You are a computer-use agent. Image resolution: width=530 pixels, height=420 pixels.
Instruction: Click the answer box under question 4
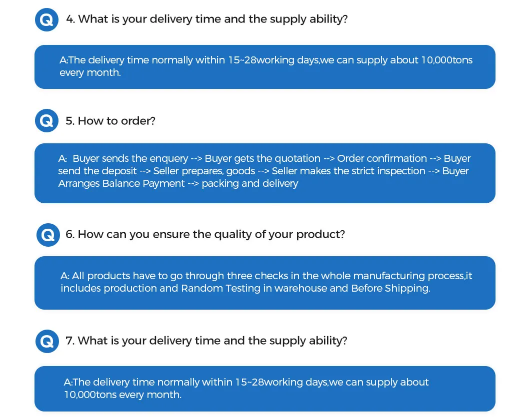(x=264, y=67)
